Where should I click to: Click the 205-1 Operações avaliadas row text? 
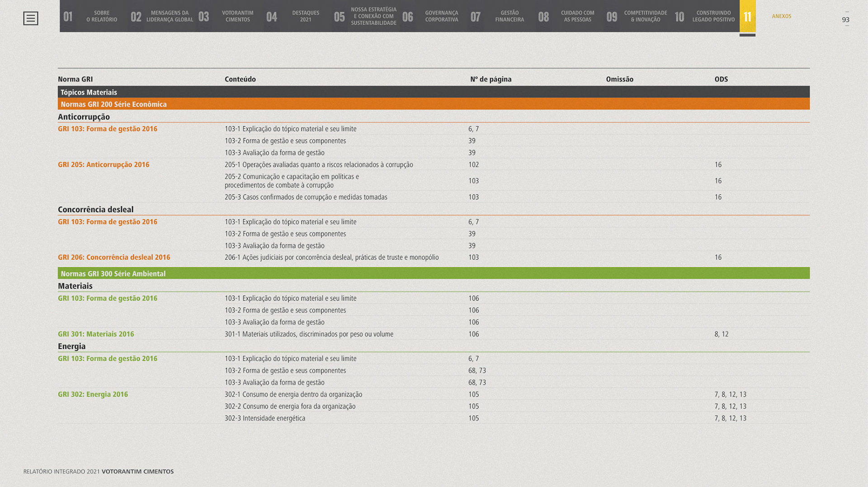(x=319, y=165)
